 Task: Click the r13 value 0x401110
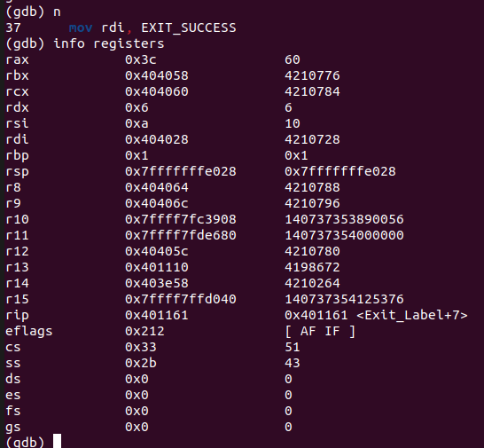[x=157, y=267]
